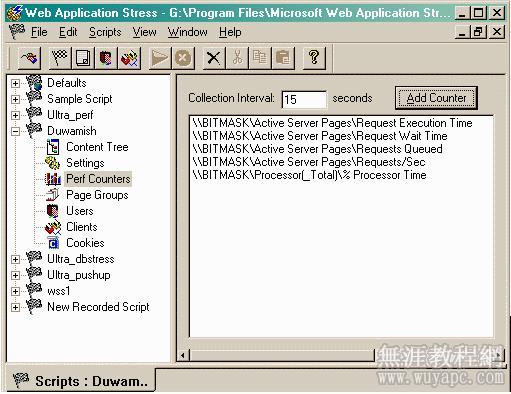
Task: Click the wss1 script flag icon
Action: point(34,291)
